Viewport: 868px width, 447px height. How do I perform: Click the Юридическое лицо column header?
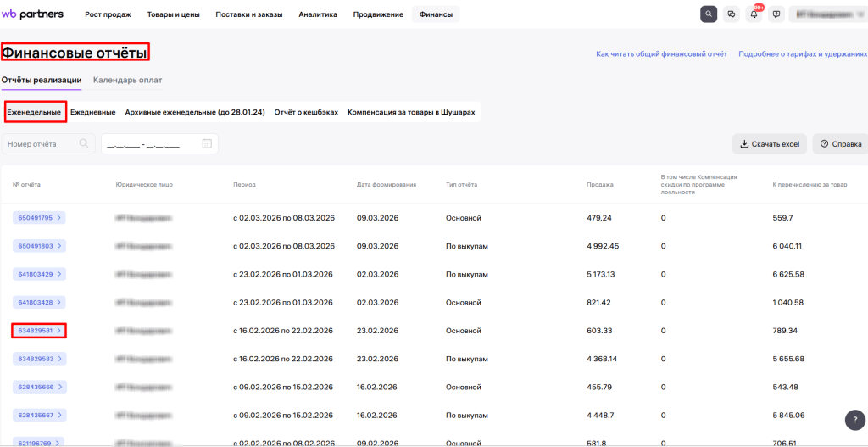point(144,184)
